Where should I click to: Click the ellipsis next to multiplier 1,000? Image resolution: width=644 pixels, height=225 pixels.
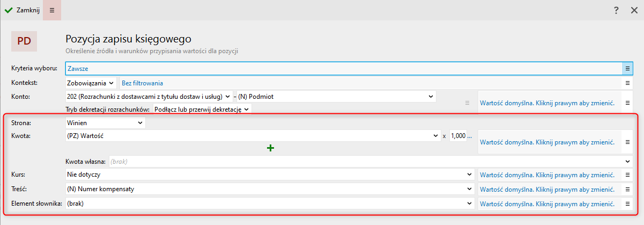(x=470, y=136)
